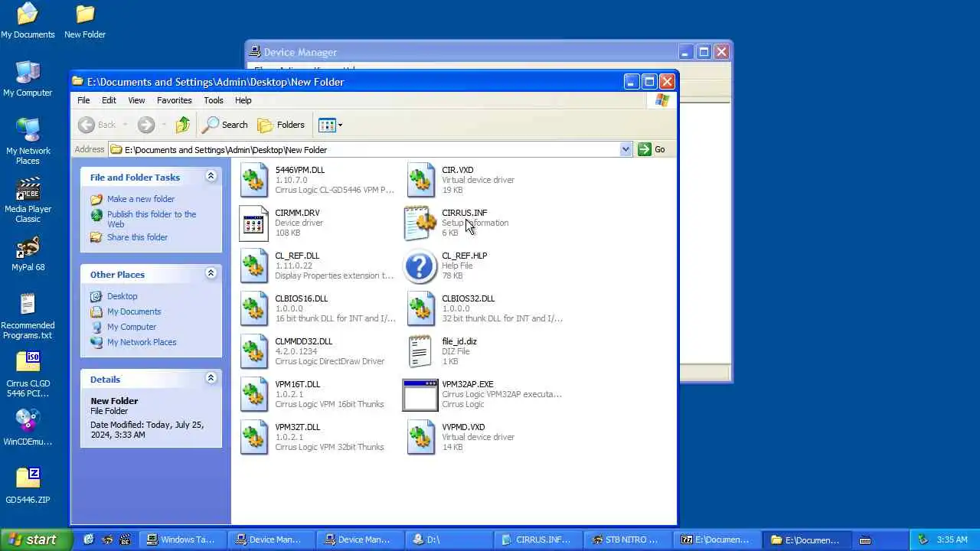Open the View menu
Viewport: 980px width, 551px height.
136,100
